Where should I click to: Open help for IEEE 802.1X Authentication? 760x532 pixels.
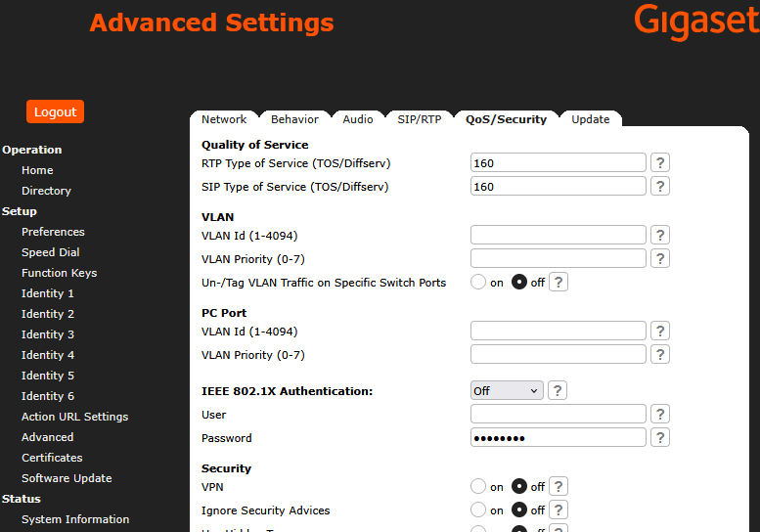tap(558, 390)
